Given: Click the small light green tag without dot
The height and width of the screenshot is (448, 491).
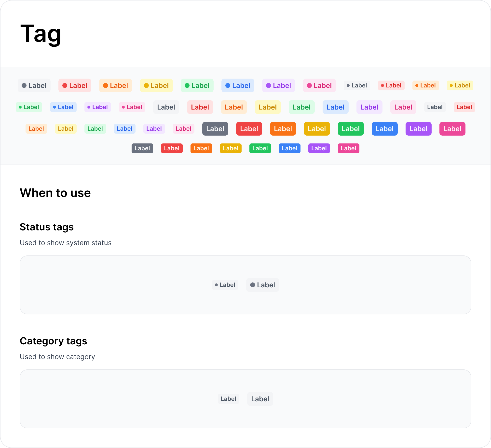Looking at the screenshot, I should tap(95, 129).
